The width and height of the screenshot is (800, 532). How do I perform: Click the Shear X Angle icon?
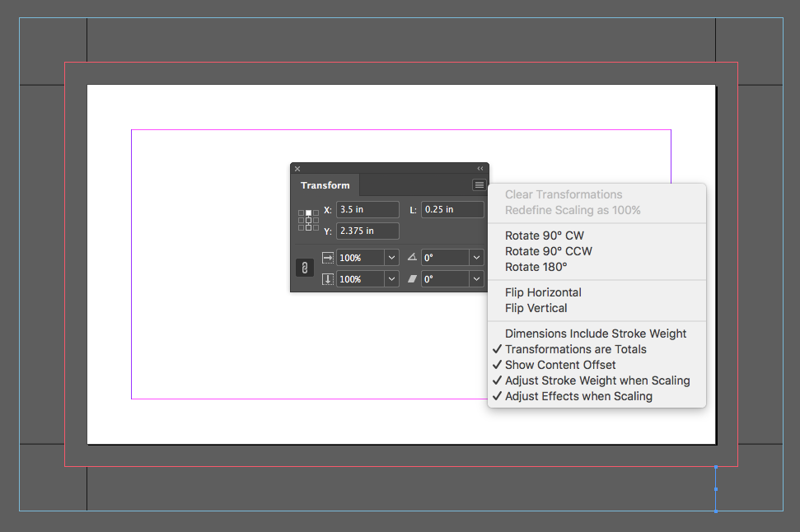(412, 279)
